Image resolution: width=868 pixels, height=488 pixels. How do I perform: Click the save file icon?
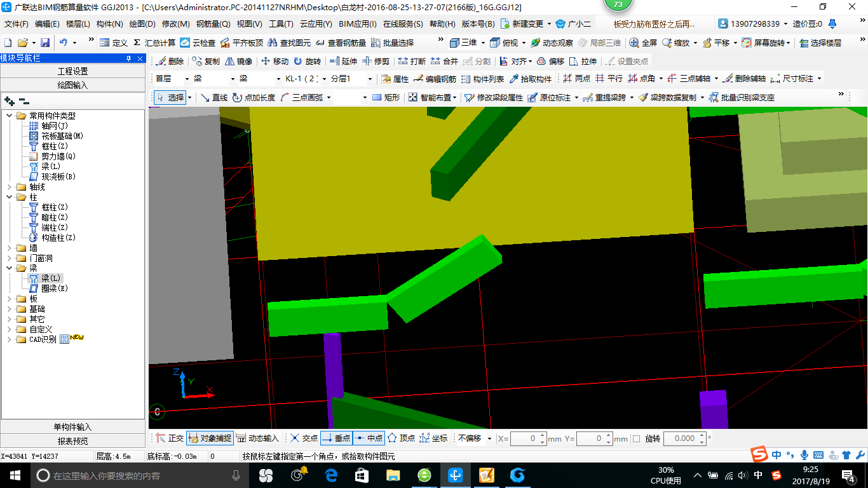click(x=45, y=43)
